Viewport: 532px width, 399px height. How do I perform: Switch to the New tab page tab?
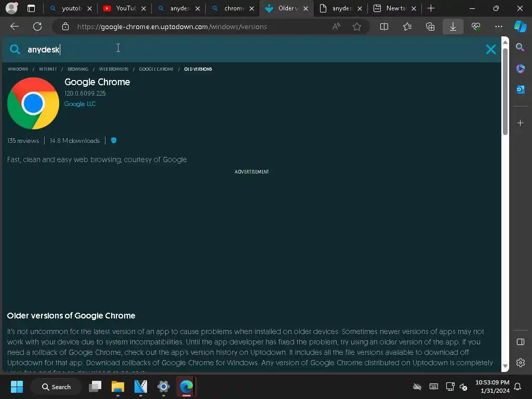(395, 8)
